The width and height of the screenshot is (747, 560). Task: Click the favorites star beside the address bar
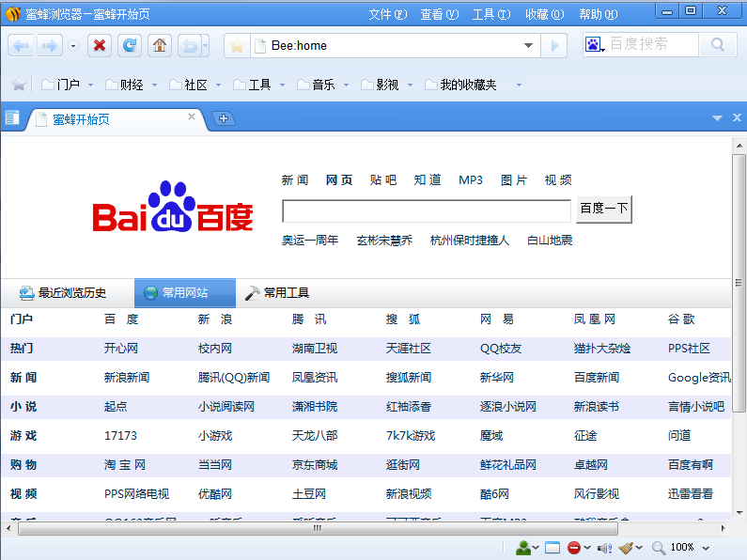click(x=238, y=46)
